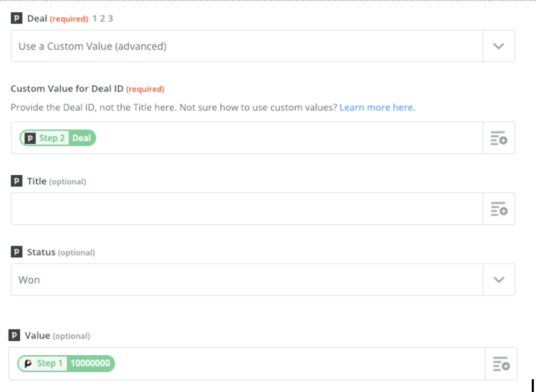Open insert-field menu for Deal ID field
This screenshot has width=536, height=392.
pos(499,138)
